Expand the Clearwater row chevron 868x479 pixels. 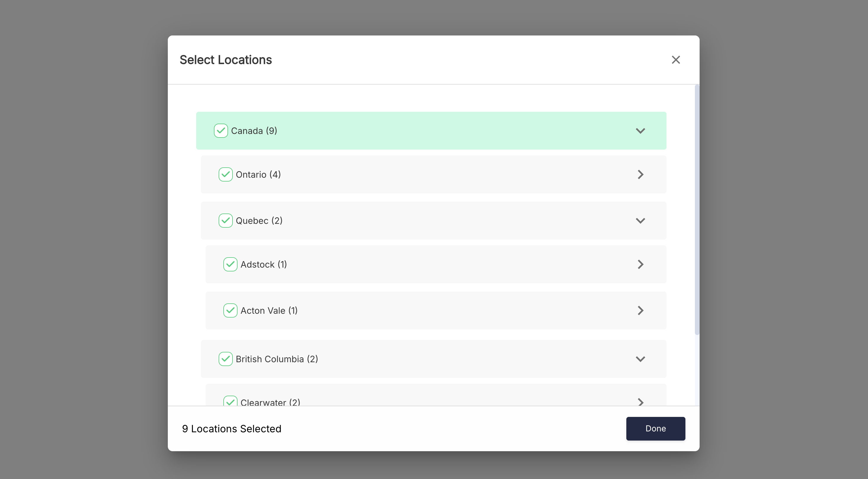pyautogui.click(x=640, y=402)
